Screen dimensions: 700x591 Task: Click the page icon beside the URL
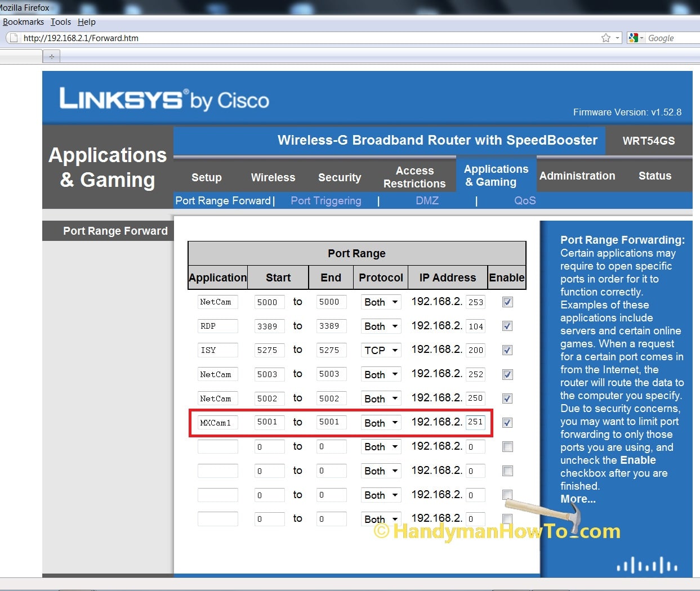click(14, 38)
